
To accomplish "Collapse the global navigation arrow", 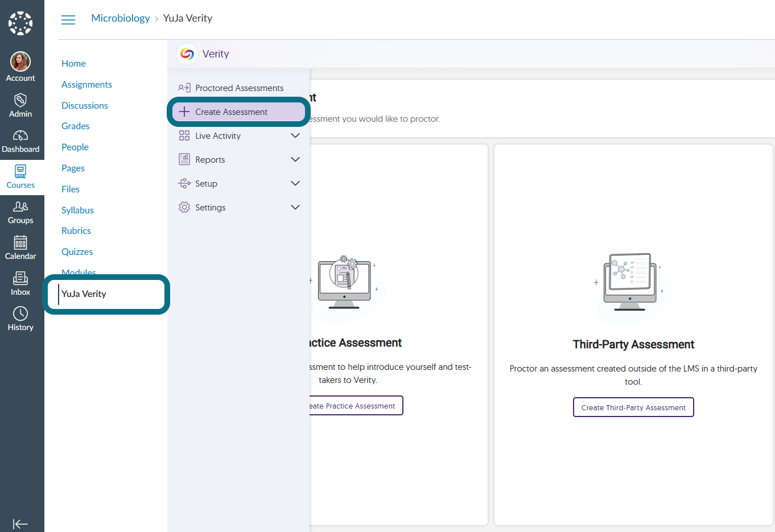I will tap(20, 524).
